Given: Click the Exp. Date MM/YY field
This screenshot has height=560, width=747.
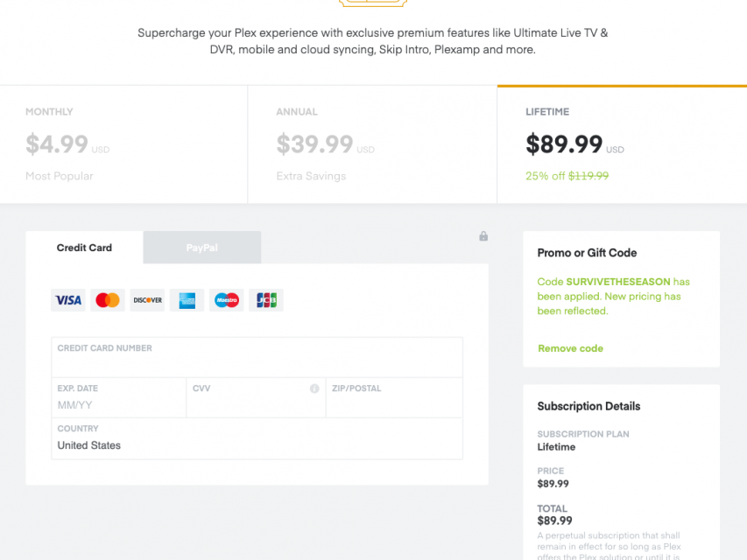Looking at the screenshot, I should (x=118, y=405).
